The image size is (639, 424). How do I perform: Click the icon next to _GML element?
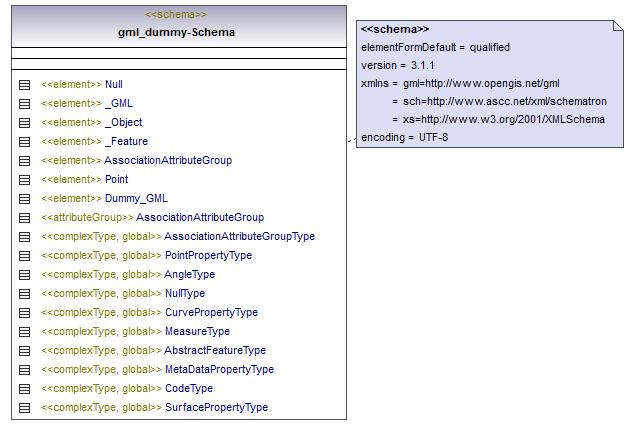click(25, 104)
